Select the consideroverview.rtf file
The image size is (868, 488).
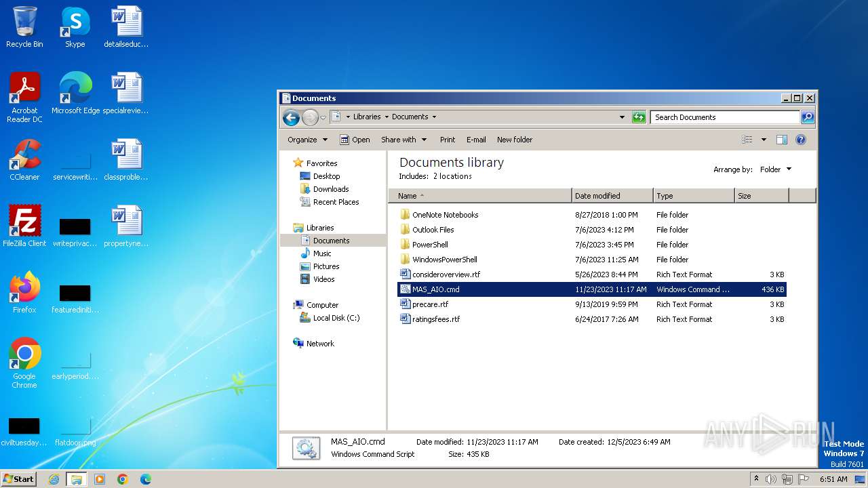point(591,274)
